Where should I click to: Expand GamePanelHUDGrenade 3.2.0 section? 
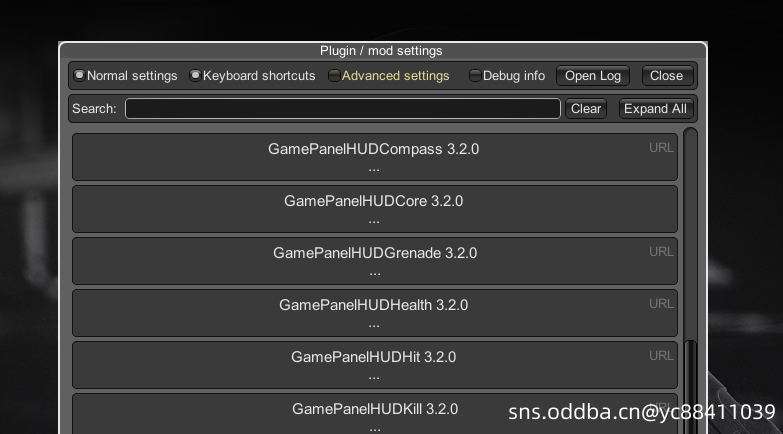pos(375,261)
